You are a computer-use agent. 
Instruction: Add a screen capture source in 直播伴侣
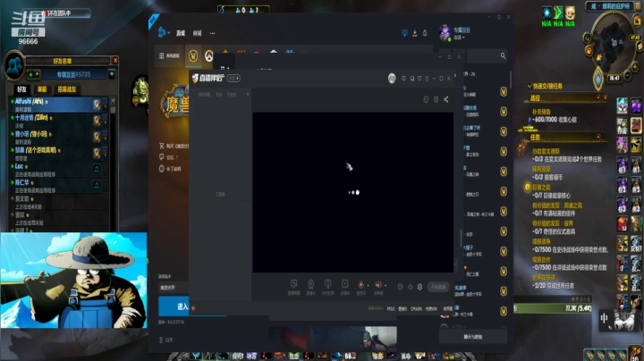tap(293, 287)
